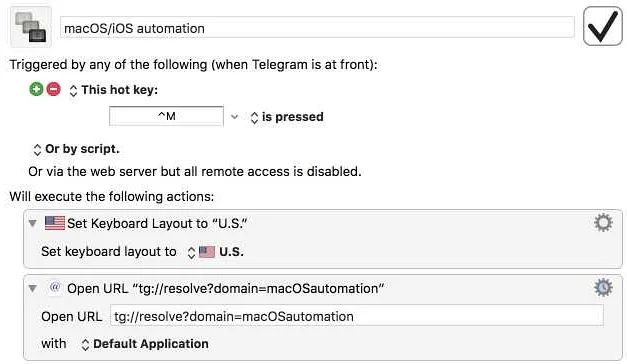
Task: Add a new trigger with green plus
Action: 36,89
